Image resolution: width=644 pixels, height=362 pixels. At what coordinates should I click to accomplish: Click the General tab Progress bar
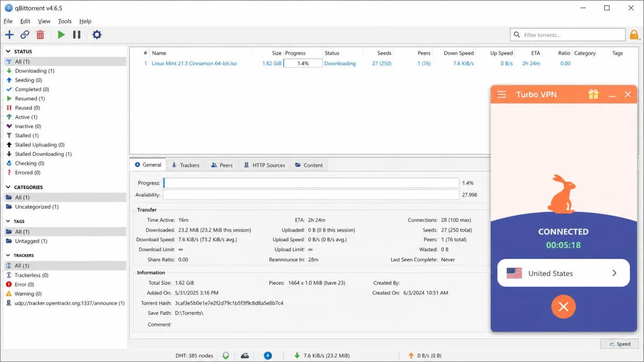point(311,183)
